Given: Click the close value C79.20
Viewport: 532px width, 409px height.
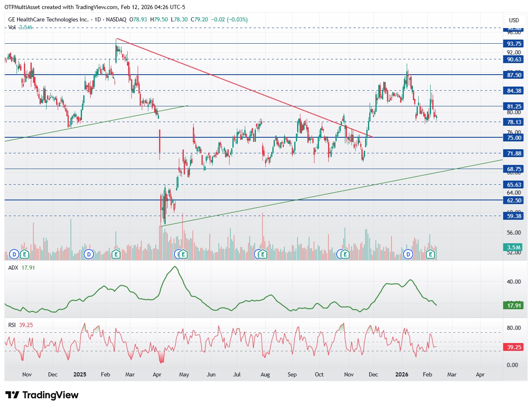Looking at the screenshot, I should [x=199, y=19].
